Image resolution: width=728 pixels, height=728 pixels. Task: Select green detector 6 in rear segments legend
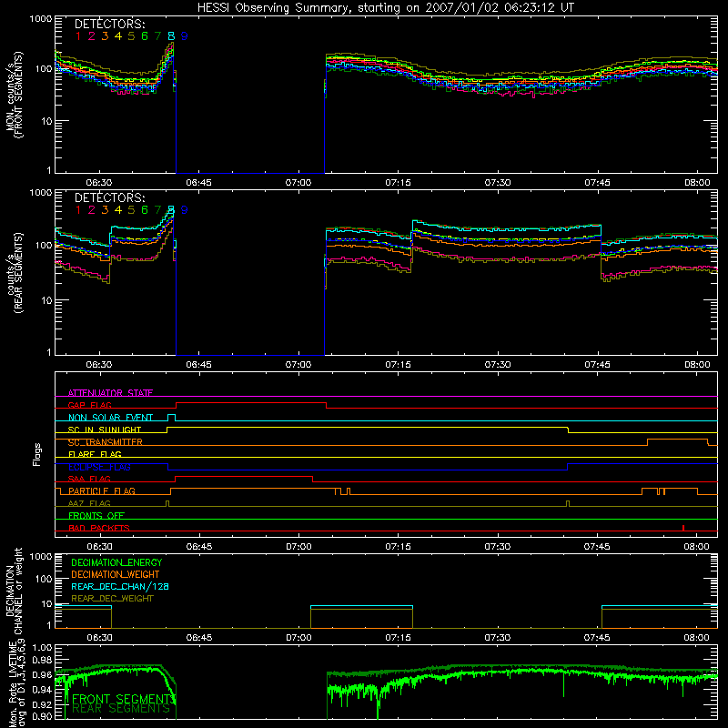click(x=145, y=210)
